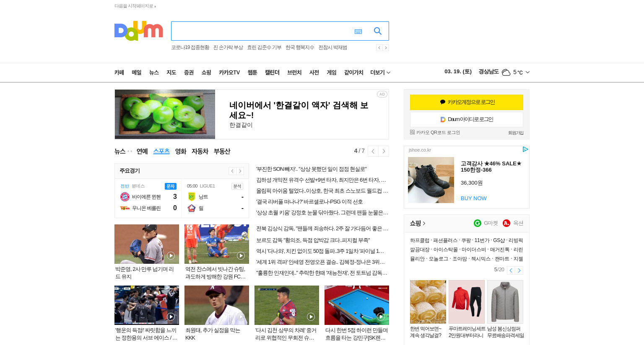
Task: Click the 회원가입 link
Action: pyautogui.click(x=516, y=133)
